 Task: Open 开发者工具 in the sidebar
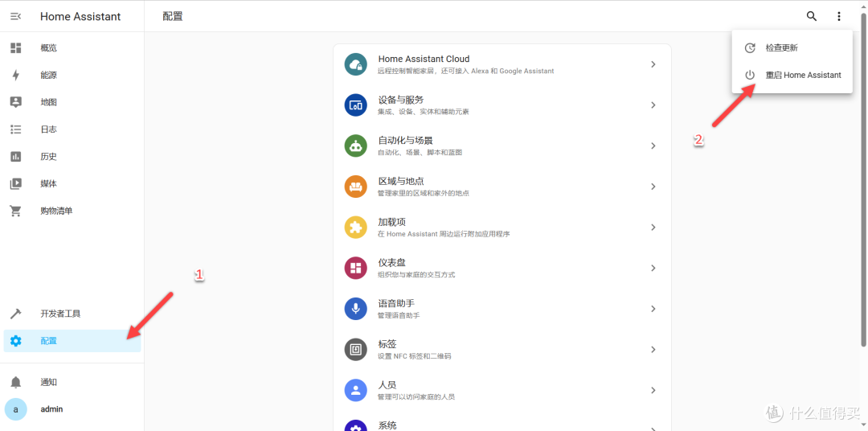(x=72, y=314)
